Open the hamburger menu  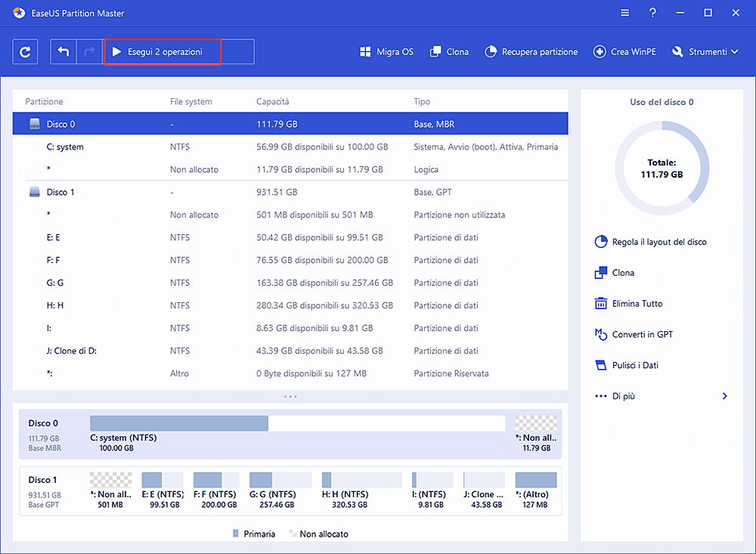point(624,13)
